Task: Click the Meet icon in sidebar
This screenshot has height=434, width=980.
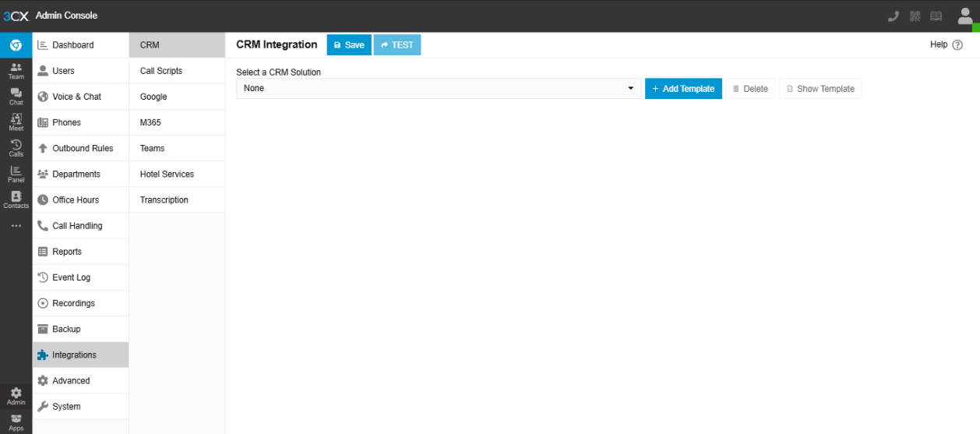Action: (16, 122)
